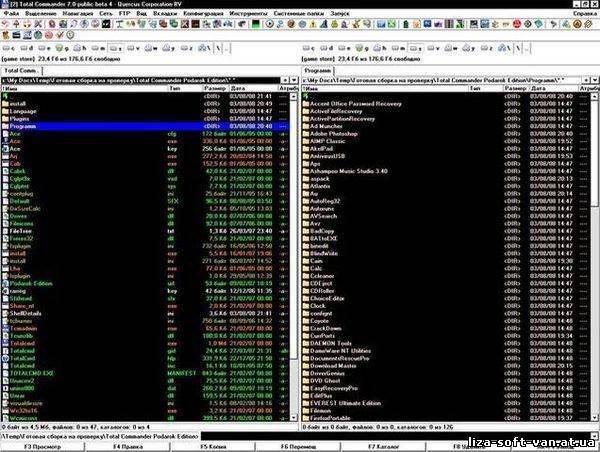
Task: Open the command line history dropdown
Action: (594, 436)
